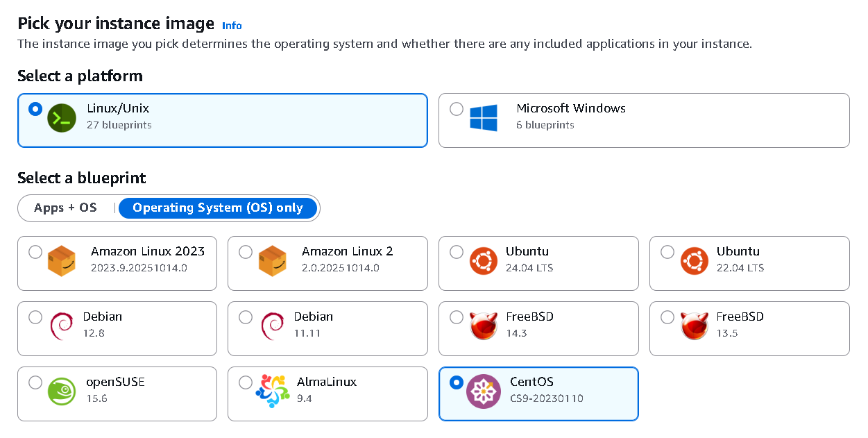Image resolution: width=868 pixels, height=438 pixels.
Task: Choose the Ubuntu 22.04 LTS radio button
Action: [667, 252]
